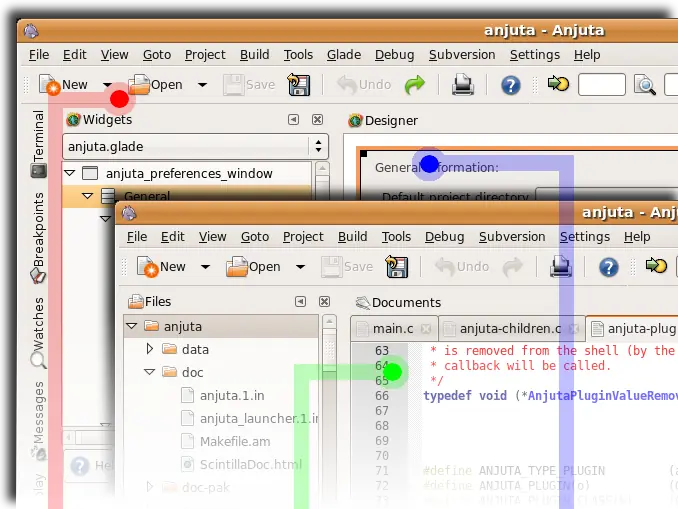Select the anjuta.1.in file

click(223, 395)
